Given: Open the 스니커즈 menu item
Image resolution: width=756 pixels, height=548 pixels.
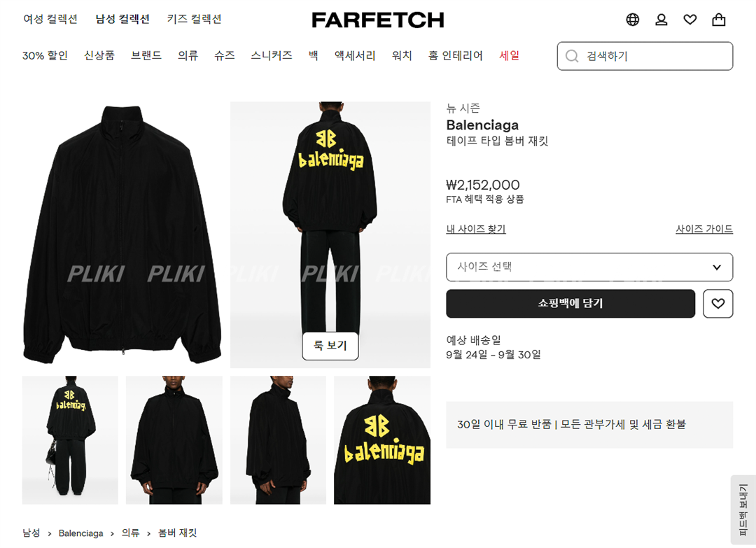Looking at the screenshot, I should (272, 55).
